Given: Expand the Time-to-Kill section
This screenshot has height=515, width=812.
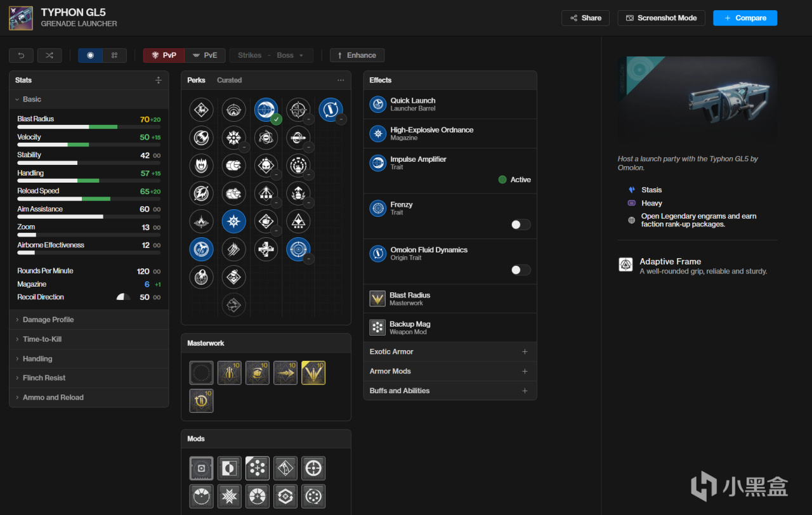Looking at the screenshot, I should (89, 339).
